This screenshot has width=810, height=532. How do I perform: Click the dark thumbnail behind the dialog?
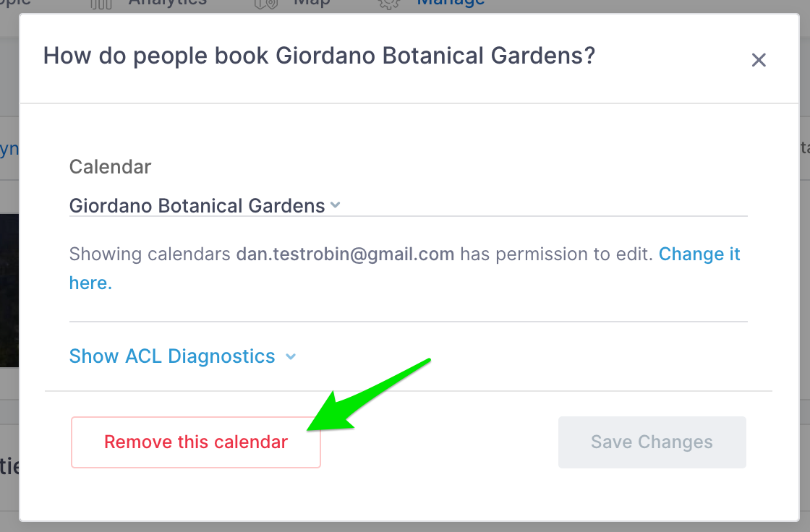tap(9, 291)
